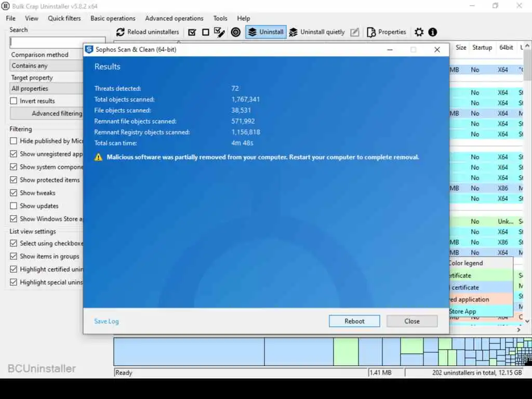Click the 1.41 MB status bar entry
Image resolution: width=532 pixels, height=399 pixels.
click(380, 373)
